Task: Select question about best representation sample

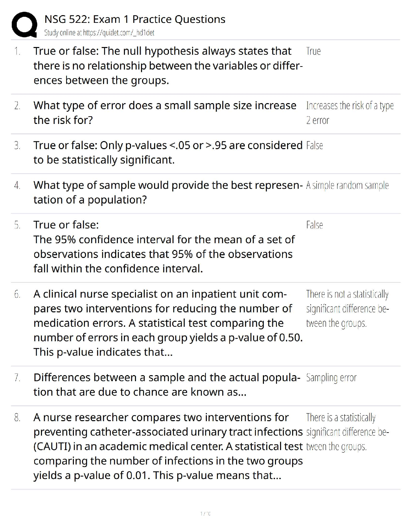Action: tap(168, 192)
